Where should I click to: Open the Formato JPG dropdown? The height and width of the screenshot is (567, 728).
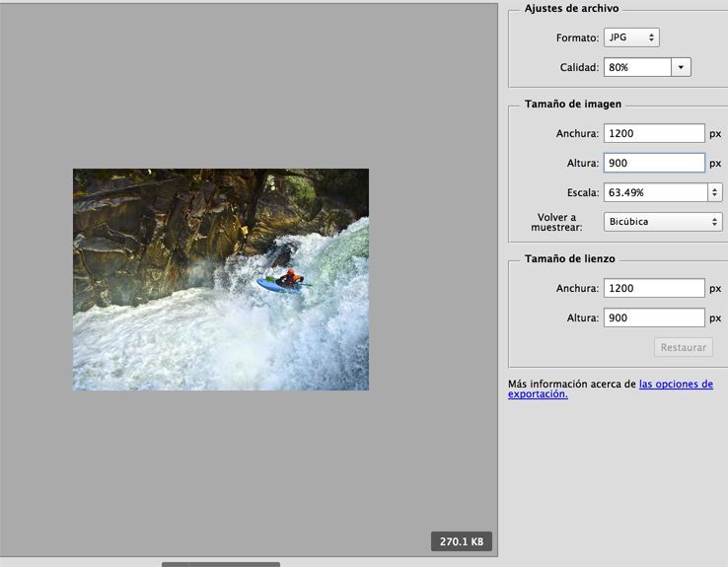pyautogui.click(x=631, y=37)
